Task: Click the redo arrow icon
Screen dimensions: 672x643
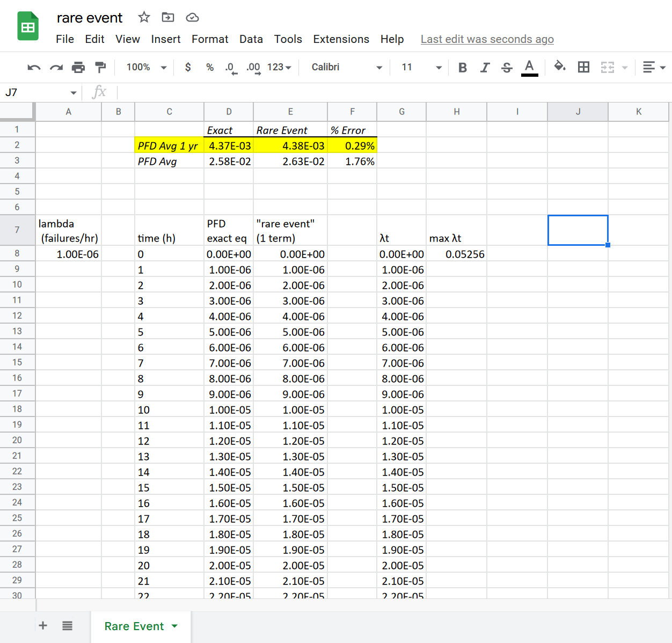Action: (x=56, y=67)
